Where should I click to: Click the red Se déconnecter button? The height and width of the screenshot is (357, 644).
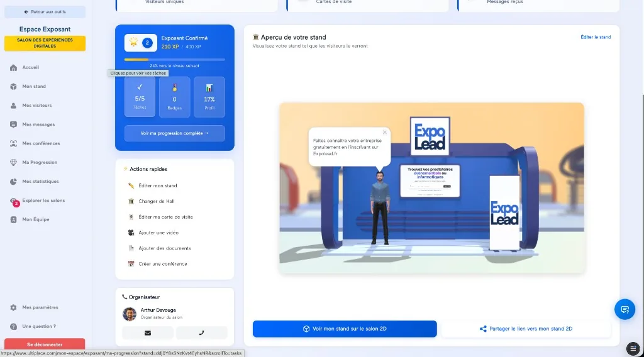coord(45,344)
